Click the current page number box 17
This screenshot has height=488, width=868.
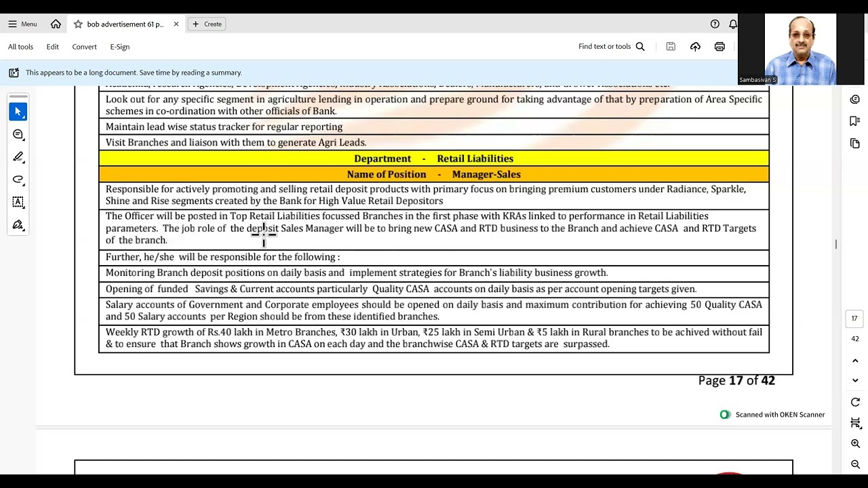click(x=854, y=319)
